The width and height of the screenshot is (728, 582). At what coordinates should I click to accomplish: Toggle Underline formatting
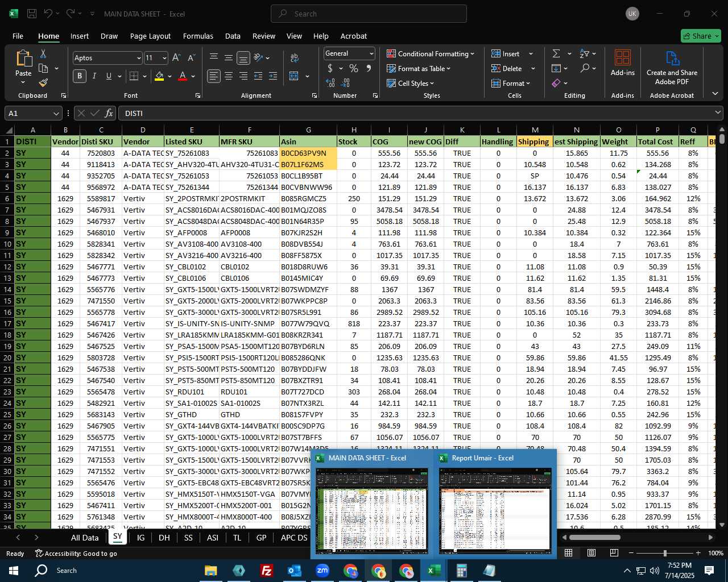click(109, 76)
